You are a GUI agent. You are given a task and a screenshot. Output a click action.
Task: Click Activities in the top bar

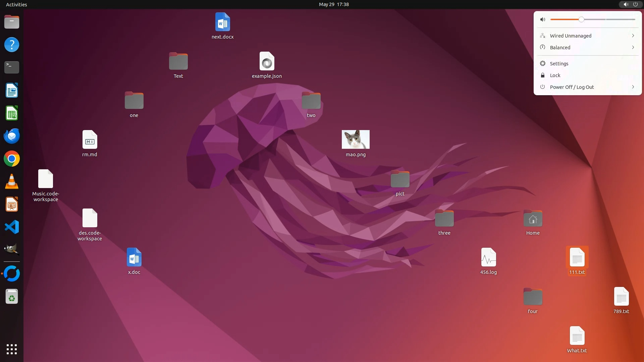click(x=16, y=4)
